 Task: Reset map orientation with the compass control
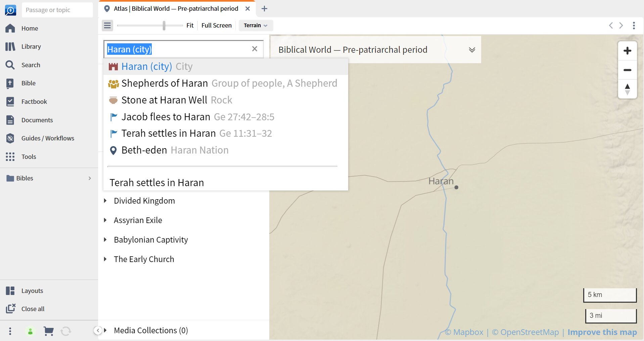627,89
